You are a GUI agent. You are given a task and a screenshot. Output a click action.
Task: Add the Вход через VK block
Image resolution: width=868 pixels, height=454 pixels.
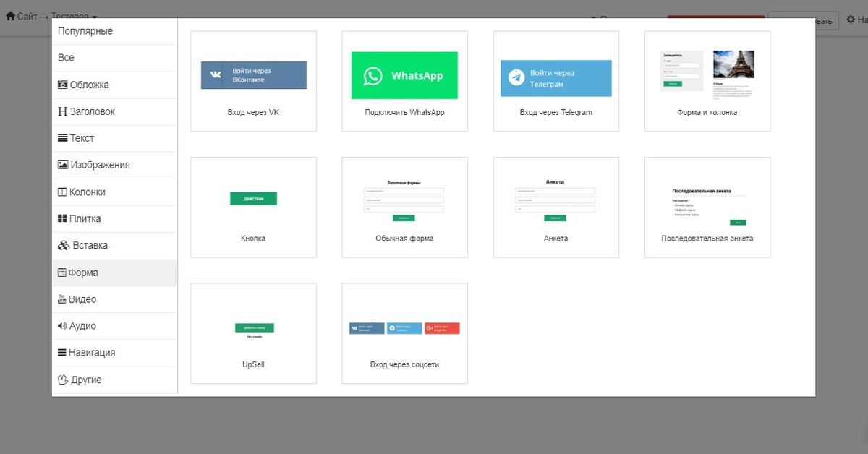pos(253,81)
